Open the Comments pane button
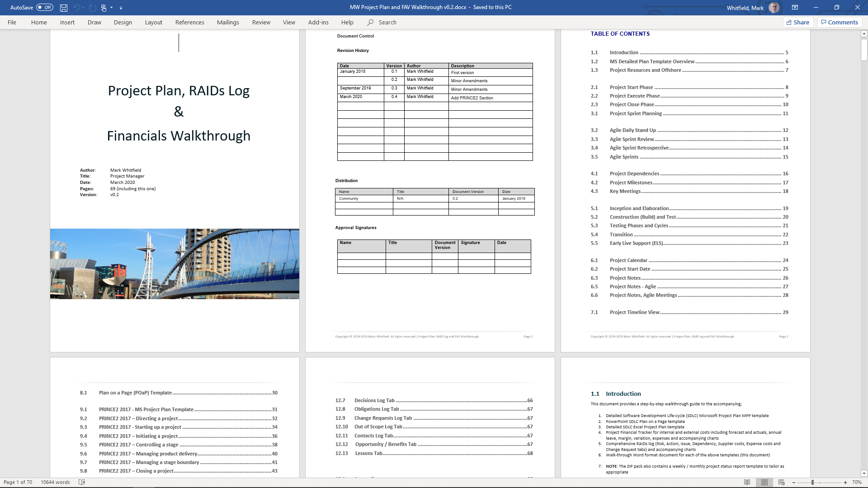 (840, 22)
